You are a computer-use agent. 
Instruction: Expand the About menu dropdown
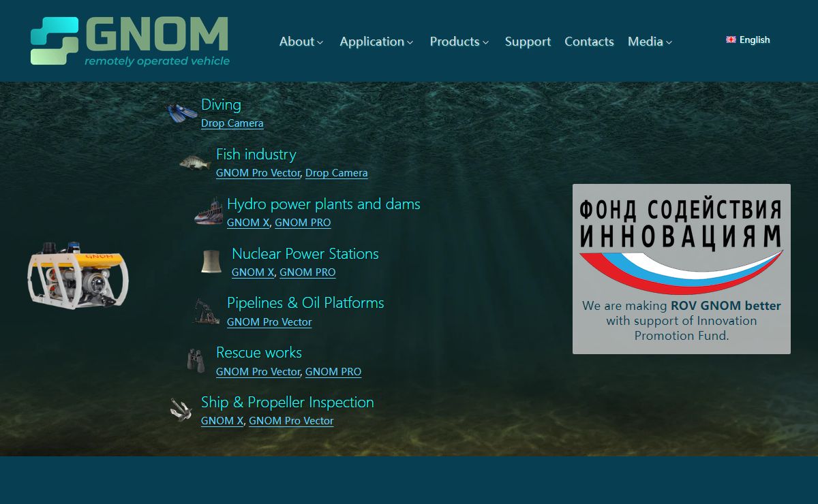click(x=301, y=42)
